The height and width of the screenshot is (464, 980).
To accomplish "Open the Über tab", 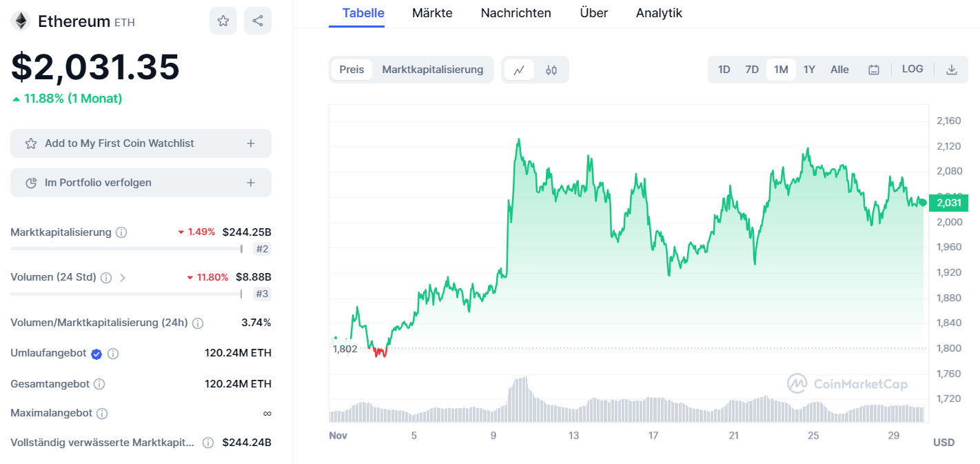I will coord(594,13).
